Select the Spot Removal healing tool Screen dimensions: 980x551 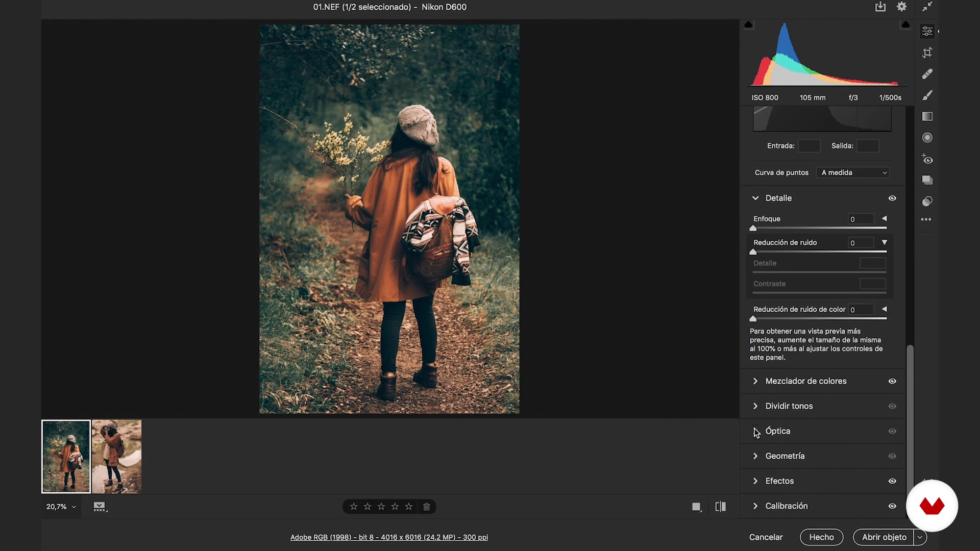pos(927,74)
